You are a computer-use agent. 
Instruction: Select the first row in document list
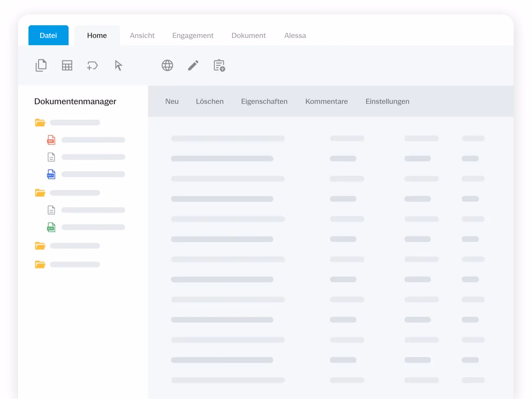[x=228, y=138]
